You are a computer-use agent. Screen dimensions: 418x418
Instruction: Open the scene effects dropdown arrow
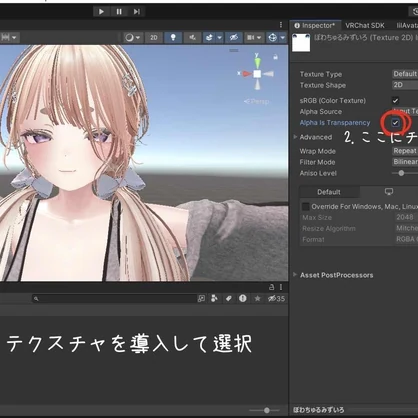(x=220, y=38)
